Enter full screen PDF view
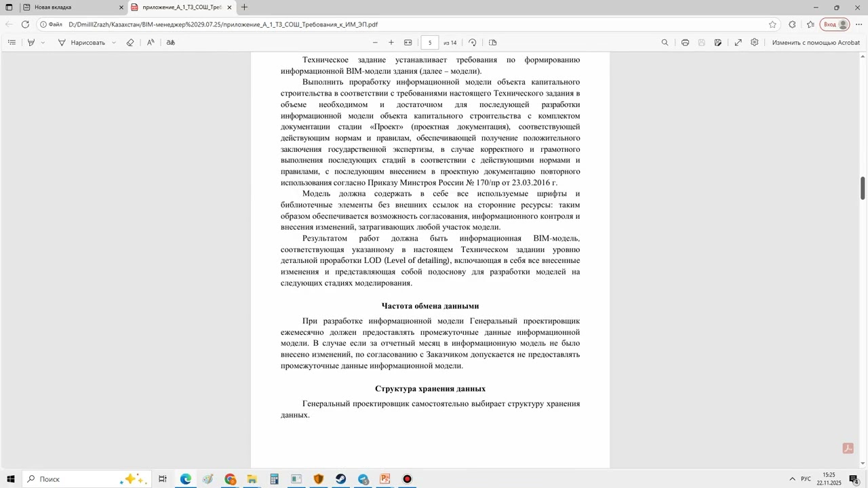 click(738, 42)
